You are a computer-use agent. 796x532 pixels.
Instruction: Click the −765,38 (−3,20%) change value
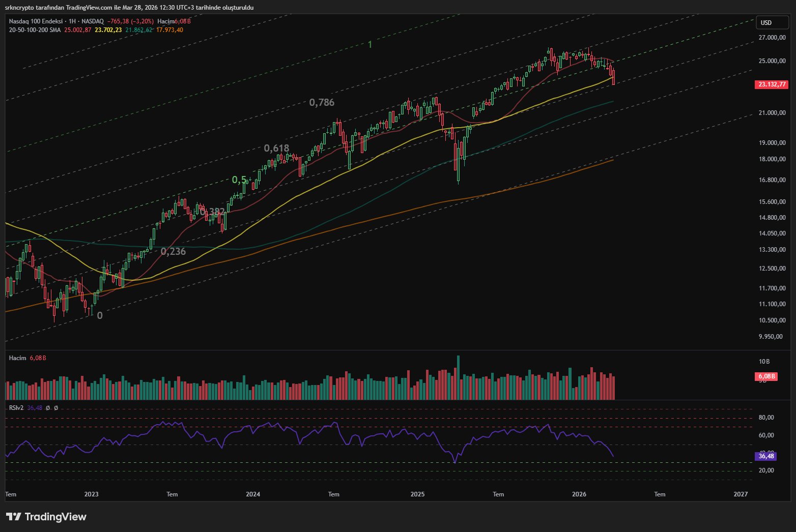[131, 21]
